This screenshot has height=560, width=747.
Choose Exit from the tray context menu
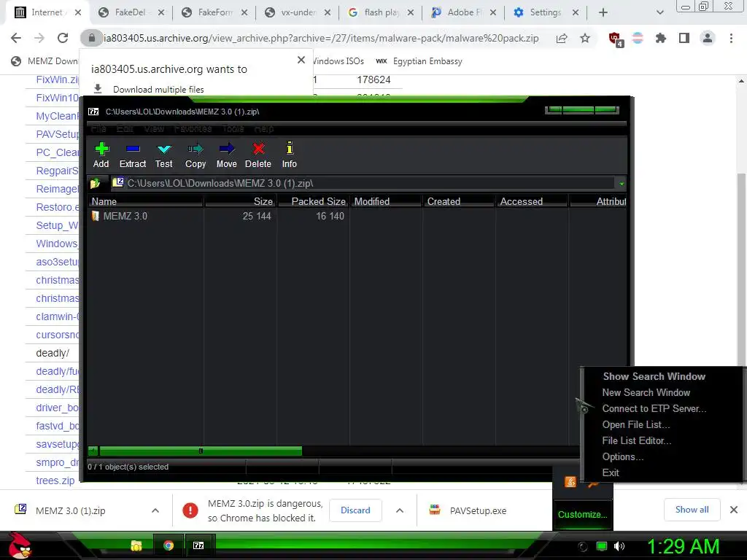click(x=611, y=472)
